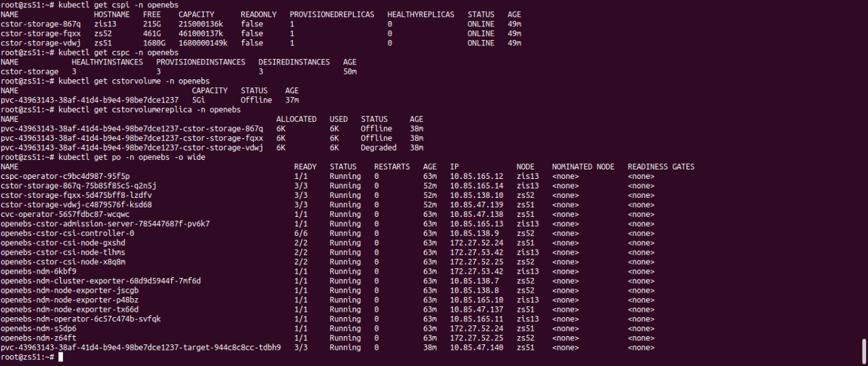Screen dimensions: 868x366
Task: Click the FREE value 1680G
Action: (154, 43)
